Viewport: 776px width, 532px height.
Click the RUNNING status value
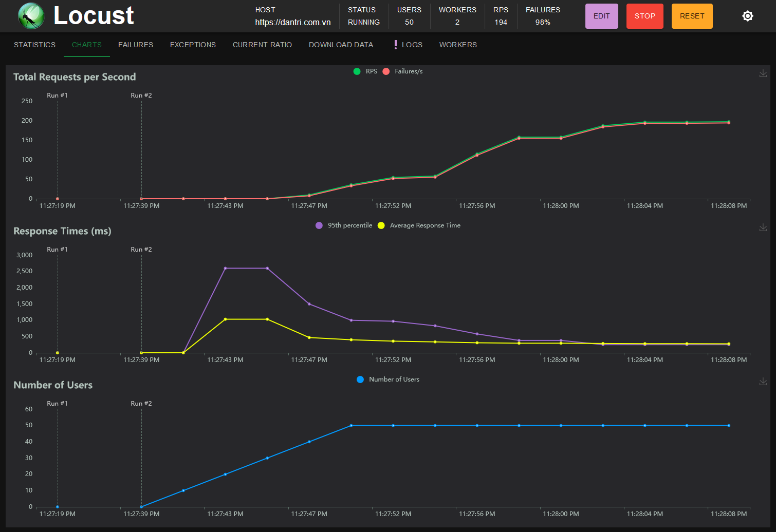pos(364,22)
